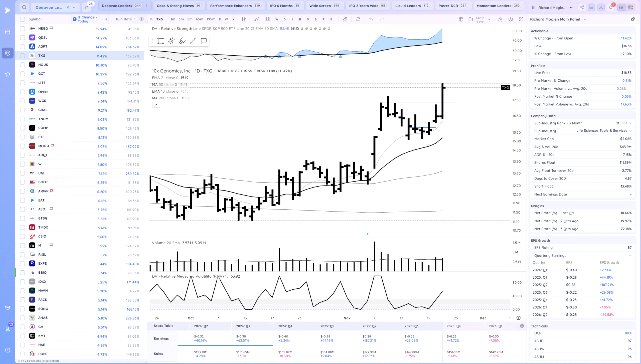Select the comment callout annotation tool

[204, 41]
